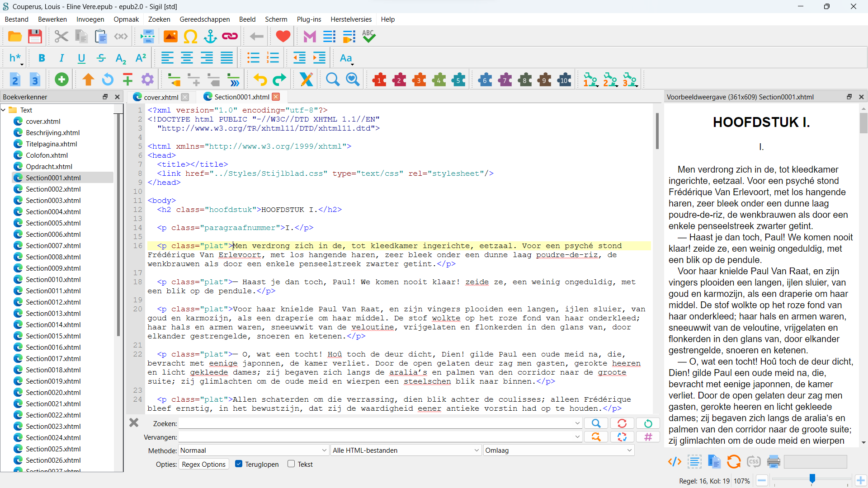868x488 pixels.
Task: Insert hyperlink with the red chain icon
Action: coord(230,36)
